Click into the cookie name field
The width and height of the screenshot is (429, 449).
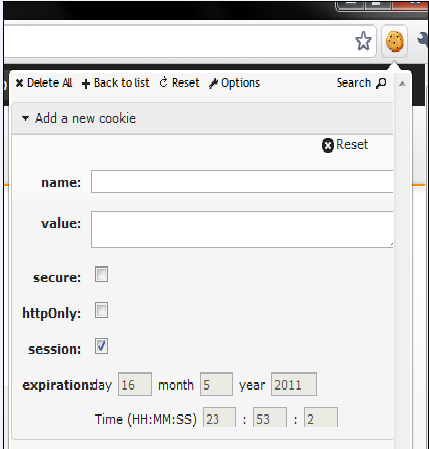242,182
